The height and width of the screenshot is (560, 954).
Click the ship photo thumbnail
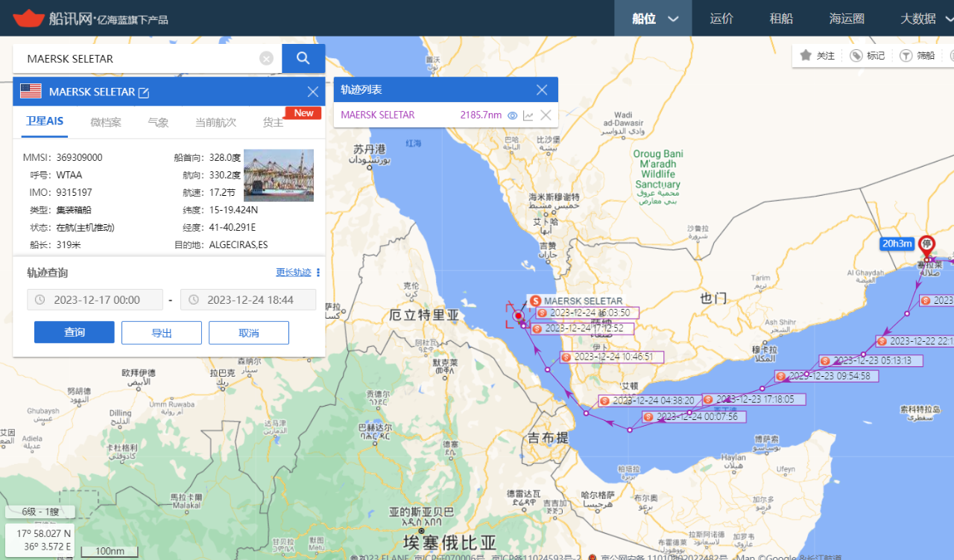(279, 176)
